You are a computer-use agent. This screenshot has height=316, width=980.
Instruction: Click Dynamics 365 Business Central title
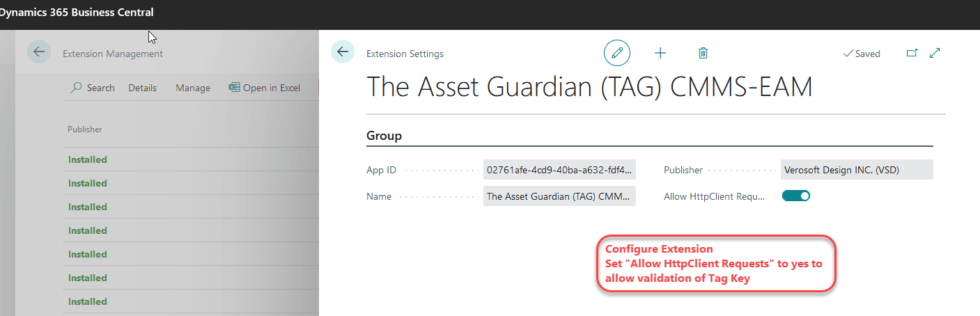click(x=76, y=12)
